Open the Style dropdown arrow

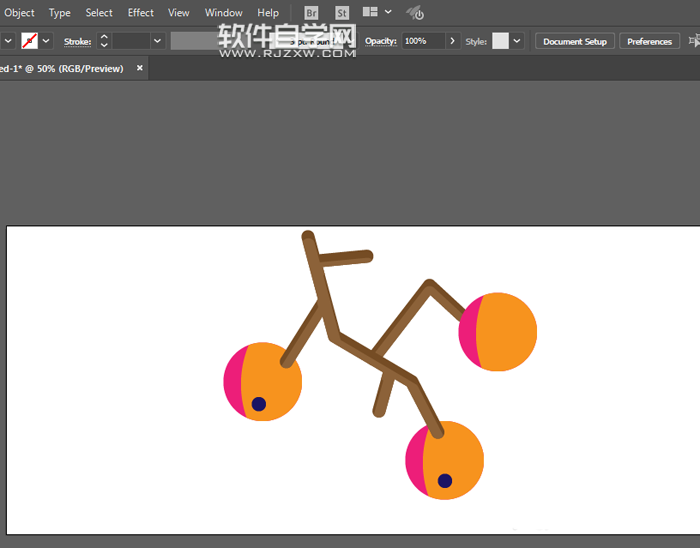click(517, 41)
